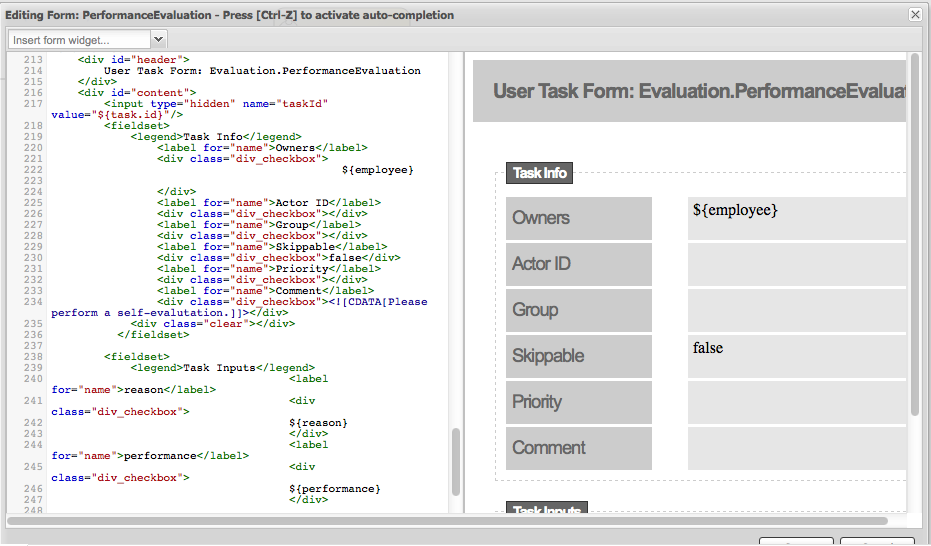Click the ${employee} field in preview

point(796,218)
